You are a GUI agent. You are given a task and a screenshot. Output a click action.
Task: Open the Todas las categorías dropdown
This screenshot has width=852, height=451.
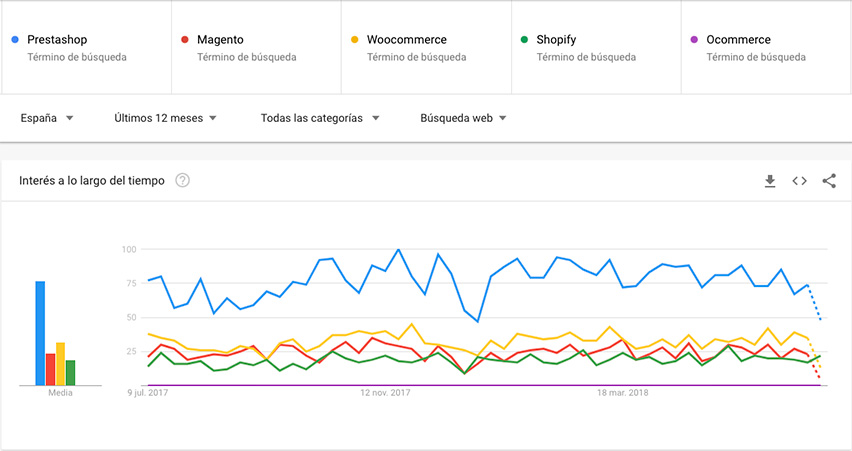320,118
